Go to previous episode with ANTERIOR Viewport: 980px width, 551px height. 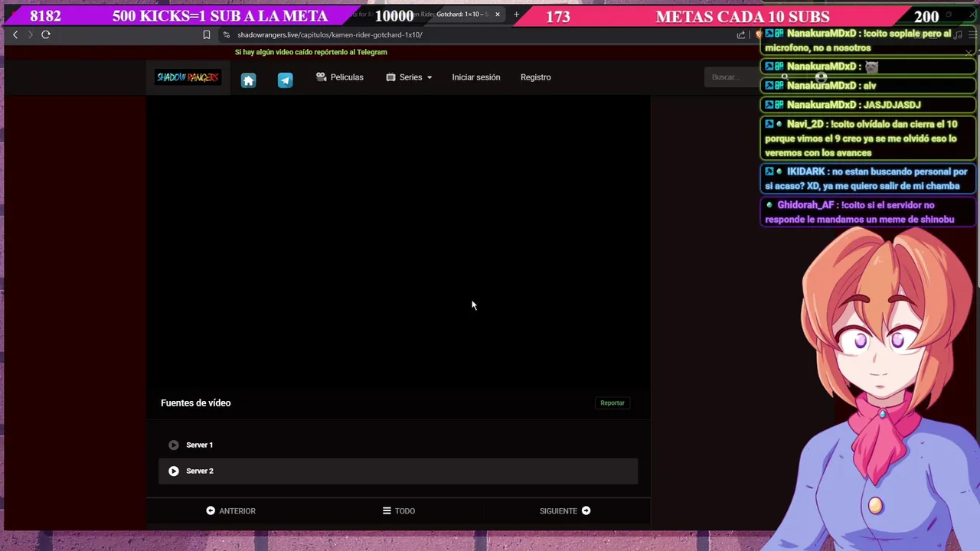coord(230,510)
